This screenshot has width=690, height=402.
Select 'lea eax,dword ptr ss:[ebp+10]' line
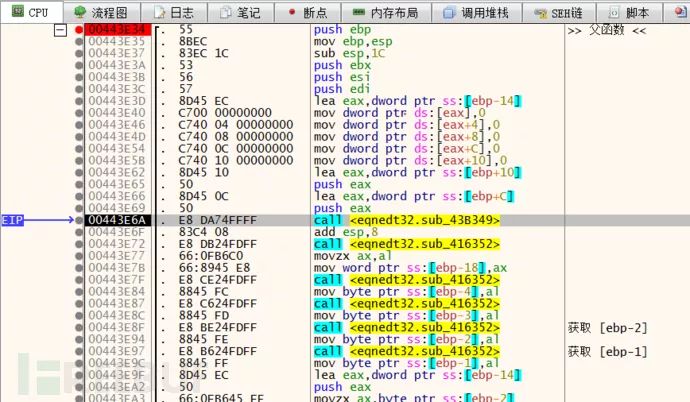417,172
